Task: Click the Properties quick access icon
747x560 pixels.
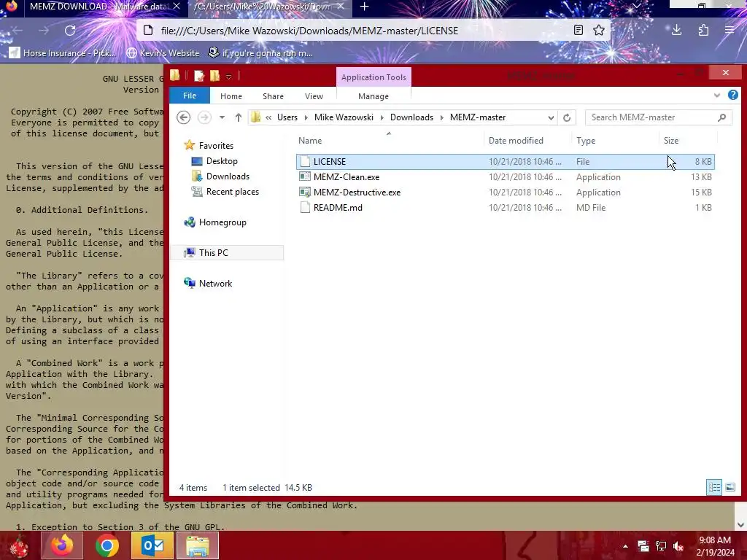Action: pos(199,76)
